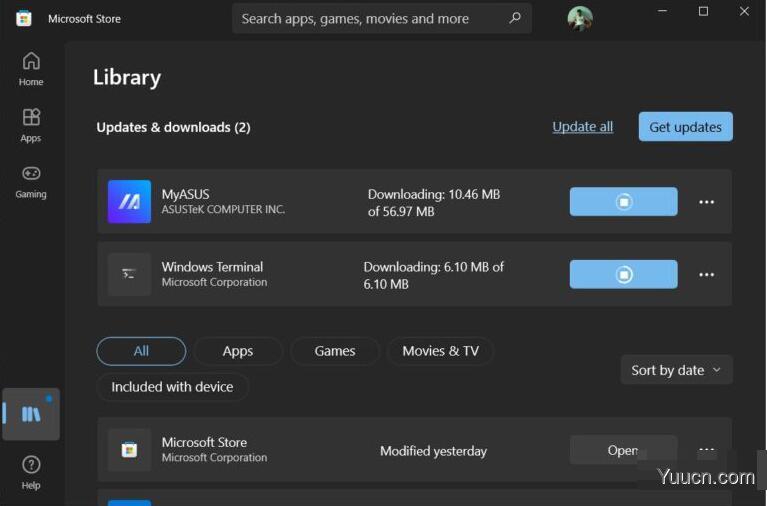767x506 pixels.
Task: Click the Microsoft Store app icon in list
Action: pos(129,450)
